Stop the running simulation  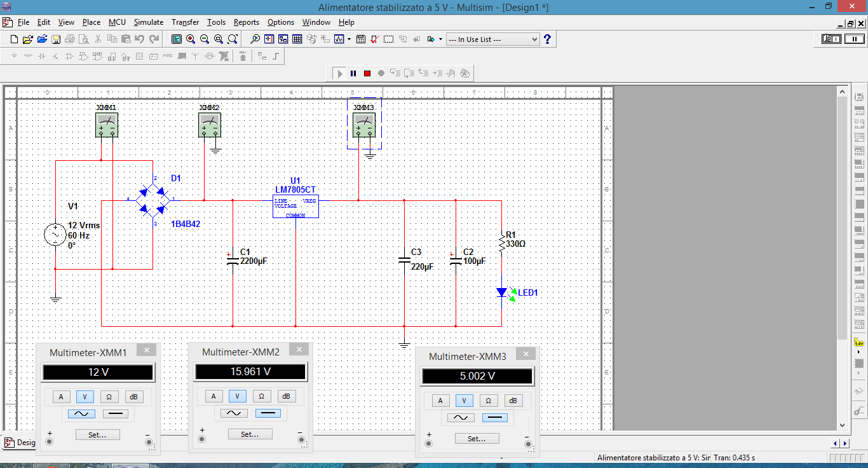click(x=367, y=73)
